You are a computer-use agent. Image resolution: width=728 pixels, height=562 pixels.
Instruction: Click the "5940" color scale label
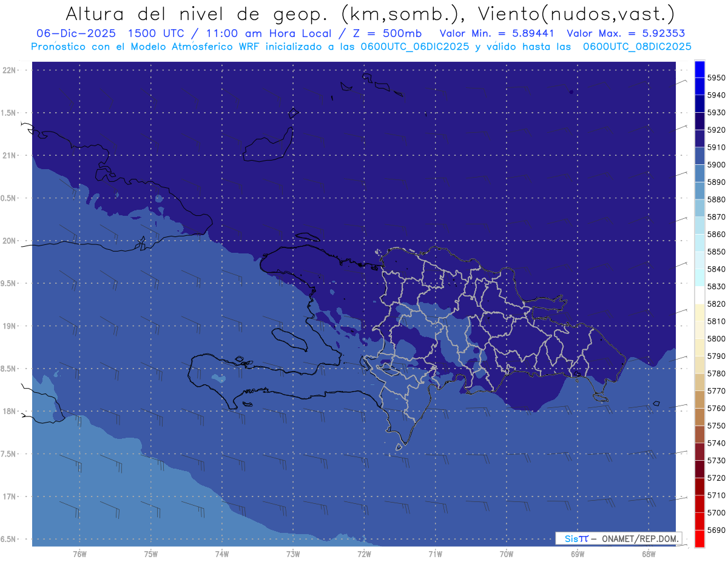click(x=716, y=95)
